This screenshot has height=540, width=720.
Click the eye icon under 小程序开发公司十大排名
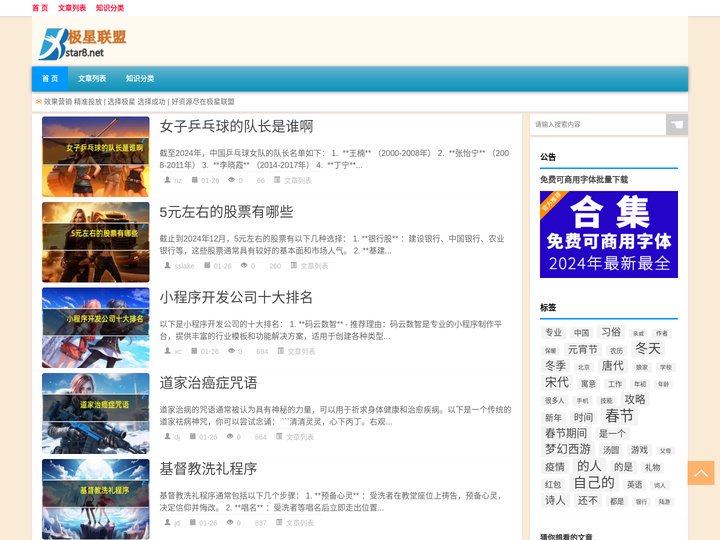(231, 351)
